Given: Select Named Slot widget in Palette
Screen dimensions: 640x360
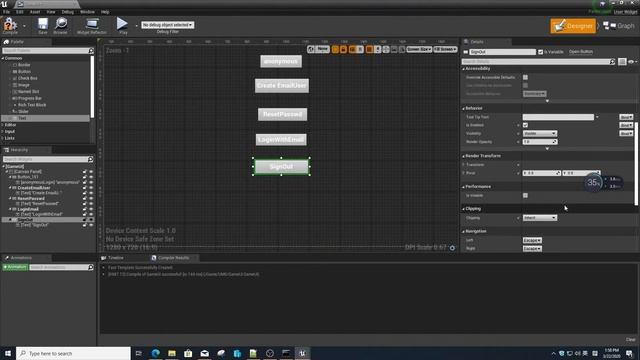Looking at the screenshot, I should 28,91.
